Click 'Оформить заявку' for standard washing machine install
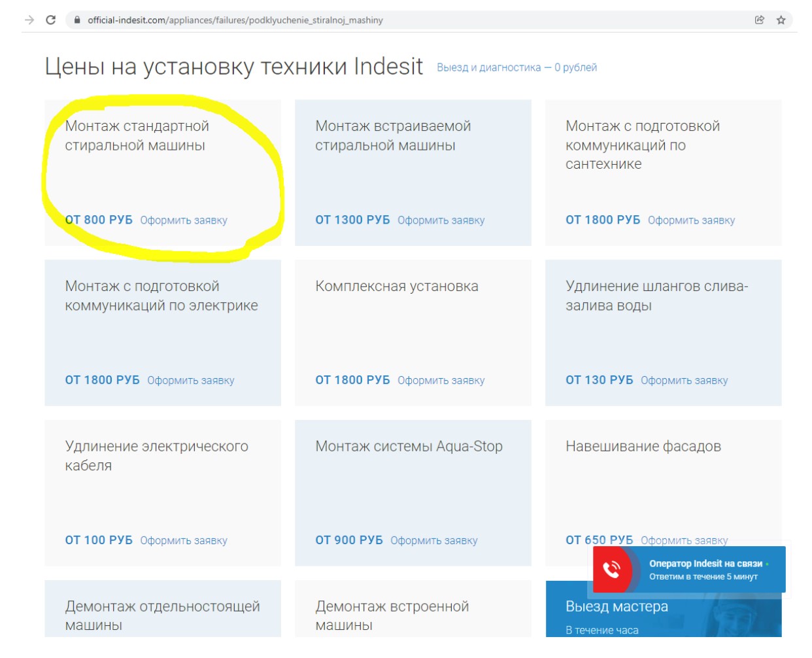The width and height of the screenshot is (812, 658). pos(184,220)
